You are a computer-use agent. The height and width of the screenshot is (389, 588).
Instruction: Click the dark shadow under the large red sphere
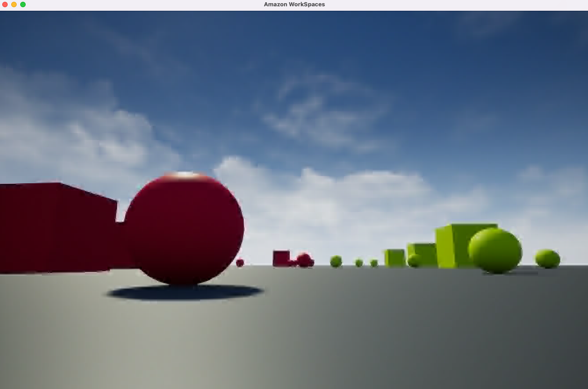[x=185, y=292]
